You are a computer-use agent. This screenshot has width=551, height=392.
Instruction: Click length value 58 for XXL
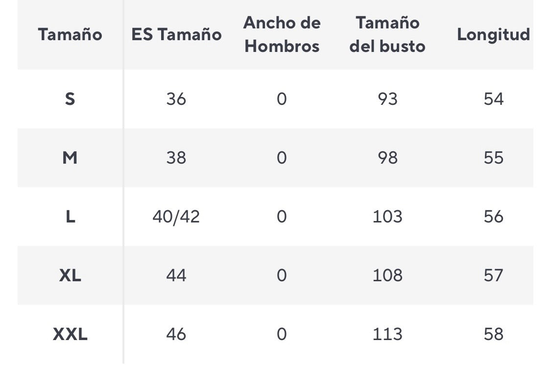point(493,334)
